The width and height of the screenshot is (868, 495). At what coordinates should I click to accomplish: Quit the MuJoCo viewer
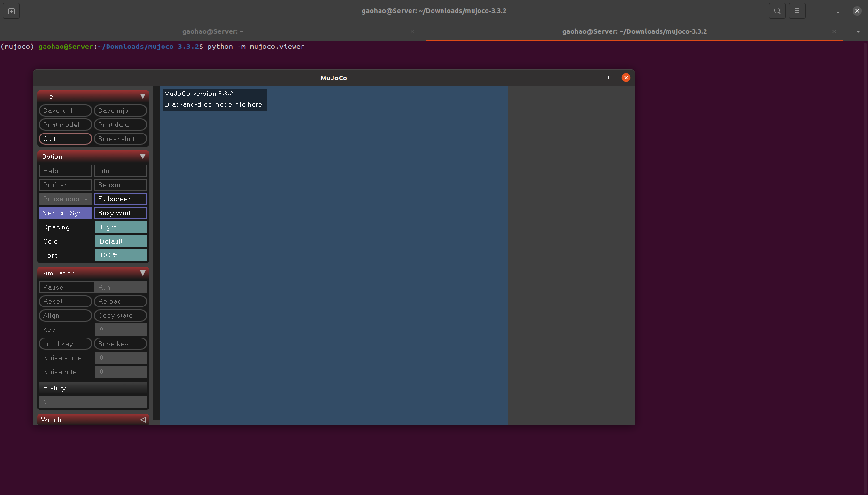(x=65, y=139)
